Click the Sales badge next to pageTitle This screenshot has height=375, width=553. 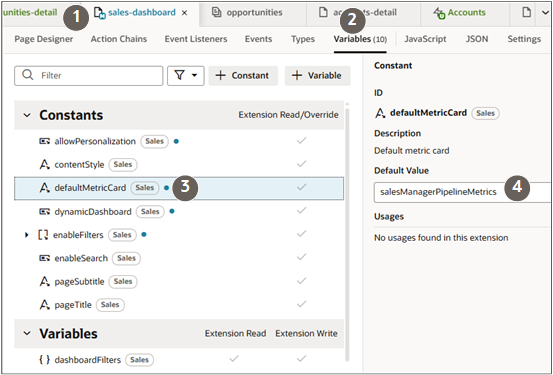click(x=110, y=305)
